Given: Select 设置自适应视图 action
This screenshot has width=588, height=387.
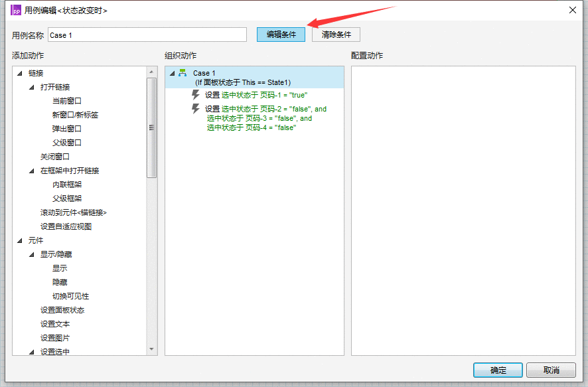Looking at the screenshot, I should (x=66, y=226).
